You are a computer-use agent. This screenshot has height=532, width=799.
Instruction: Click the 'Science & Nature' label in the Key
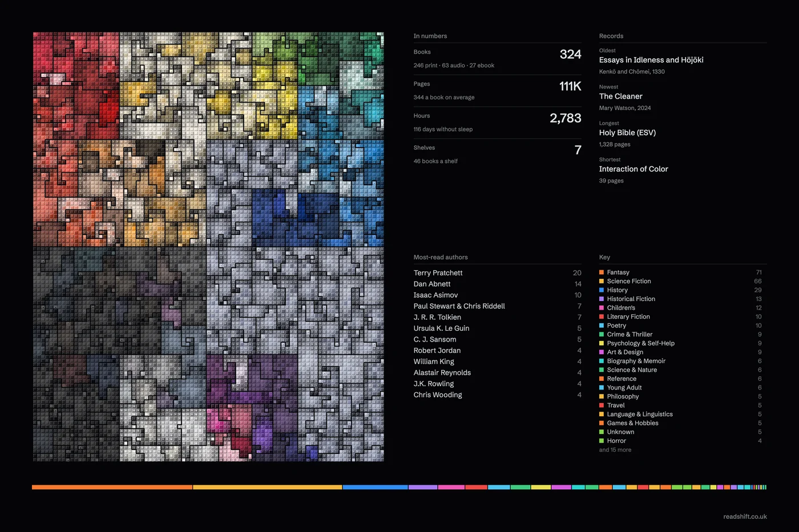(x=632, y=370)
